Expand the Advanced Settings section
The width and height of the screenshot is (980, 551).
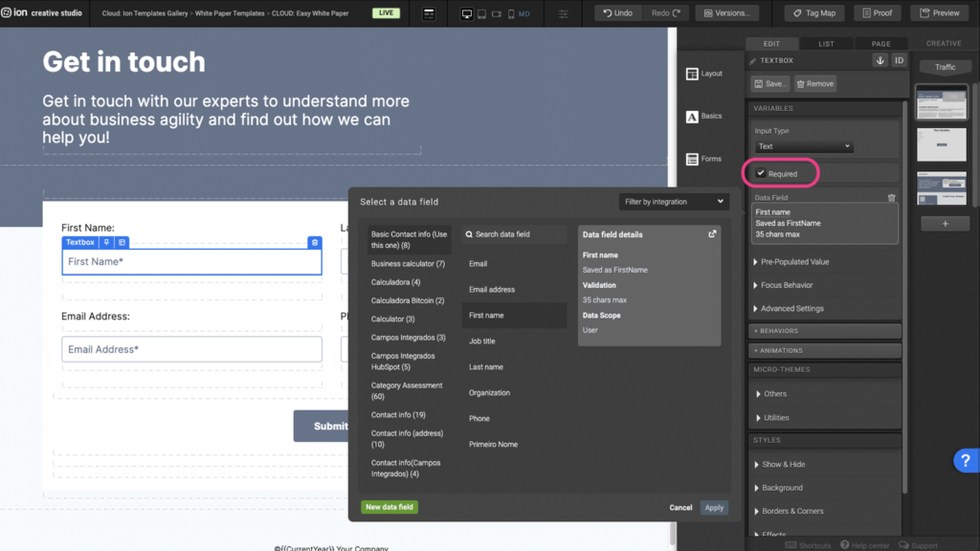tap(791, 308)
